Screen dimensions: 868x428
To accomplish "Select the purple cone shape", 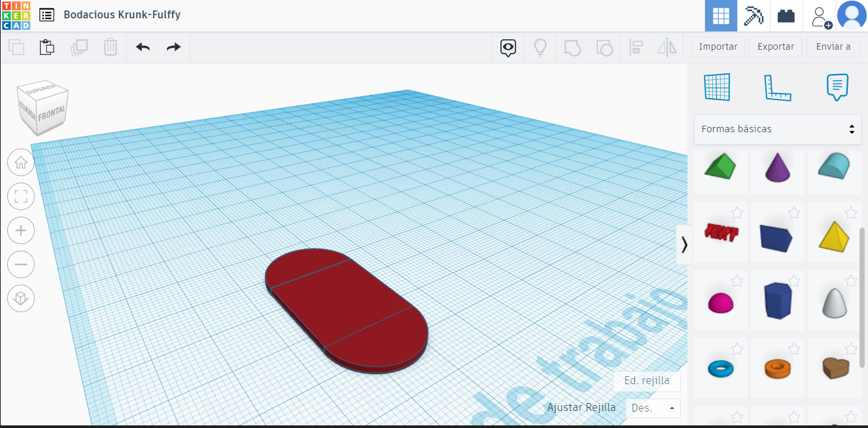I will [777, 168].
